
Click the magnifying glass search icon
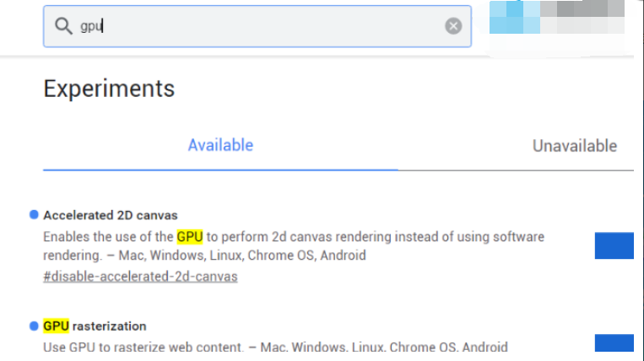click(63, 26)
